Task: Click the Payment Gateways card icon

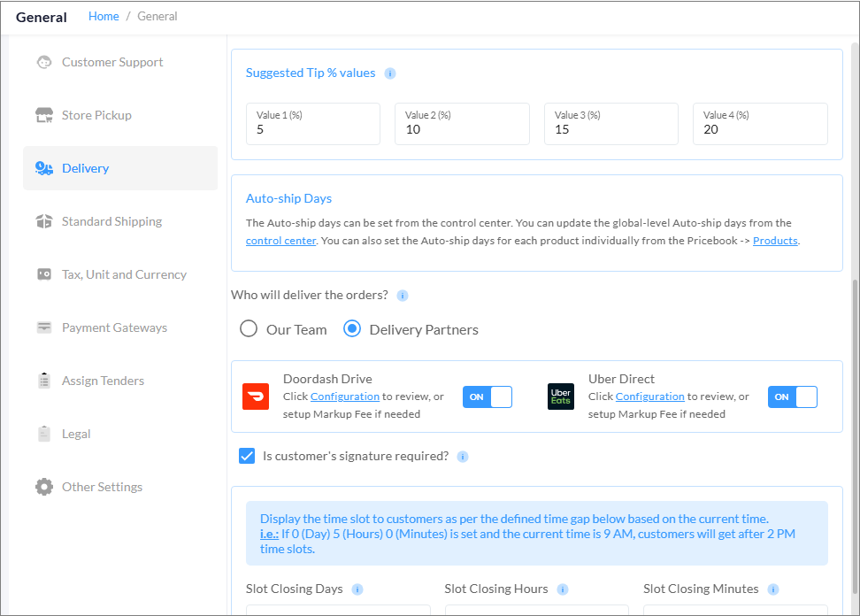Action: point(44,327)
